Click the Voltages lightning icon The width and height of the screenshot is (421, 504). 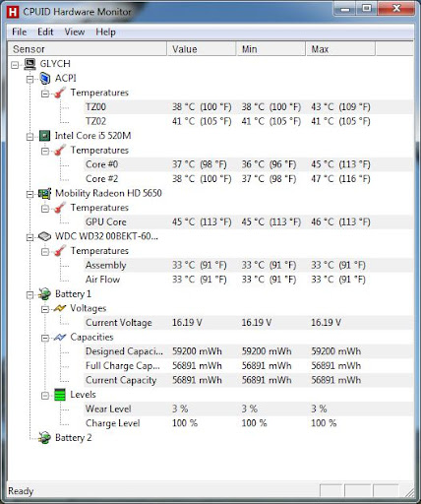(x=60, y=308)
